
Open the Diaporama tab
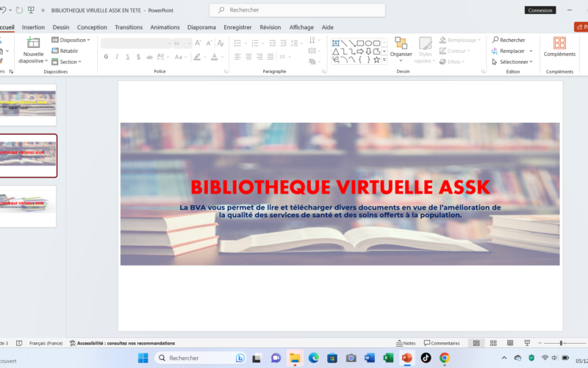pyautogui.click(x=201, y=27)
